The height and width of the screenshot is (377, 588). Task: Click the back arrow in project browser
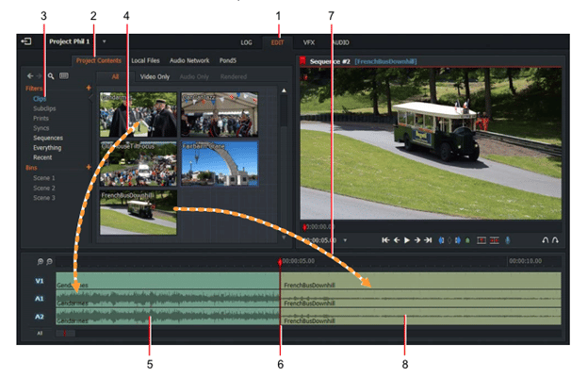tap(29, 75)
